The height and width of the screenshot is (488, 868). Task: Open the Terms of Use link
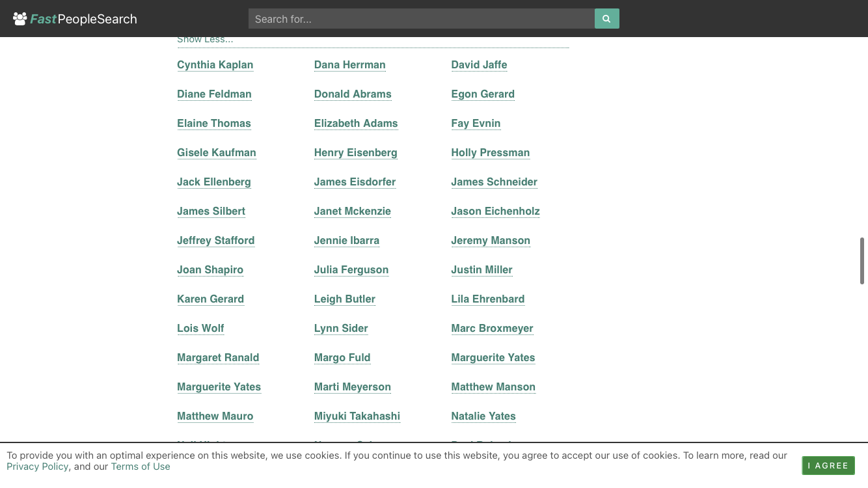(141, 466)
